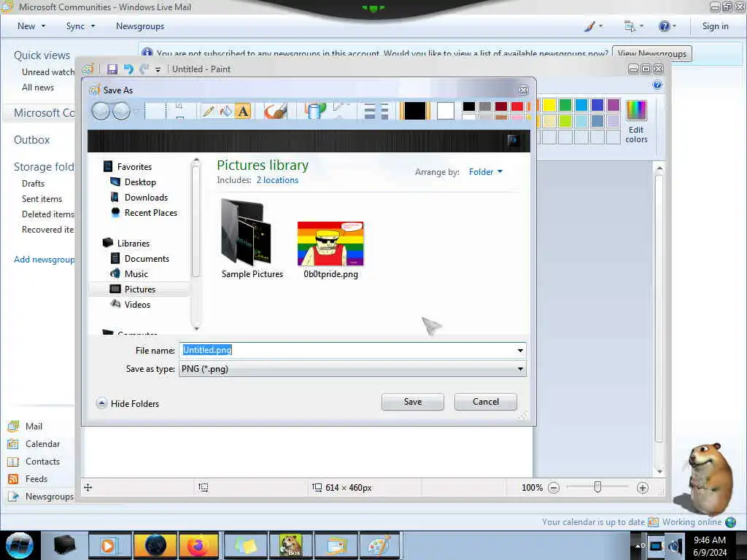The width and height of the screenshot is (747, 560).
Task: Pick the green palette swatch
Action: pos(565,105)
